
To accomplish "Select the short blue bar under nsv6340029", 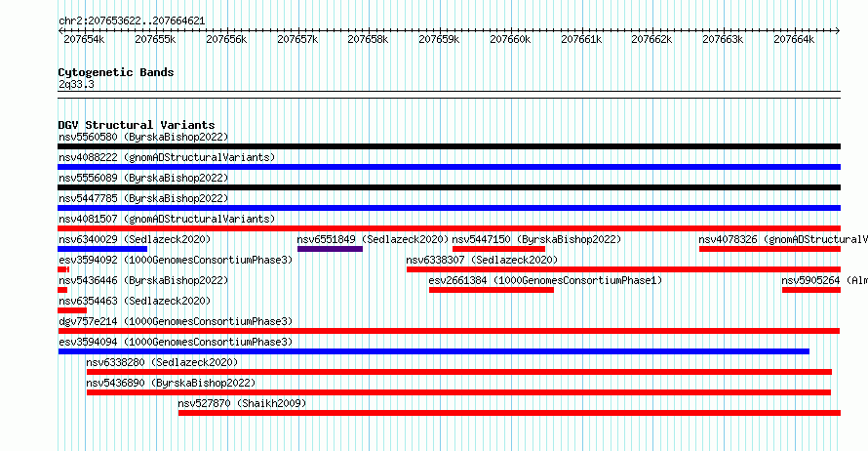I will [102, 249].
